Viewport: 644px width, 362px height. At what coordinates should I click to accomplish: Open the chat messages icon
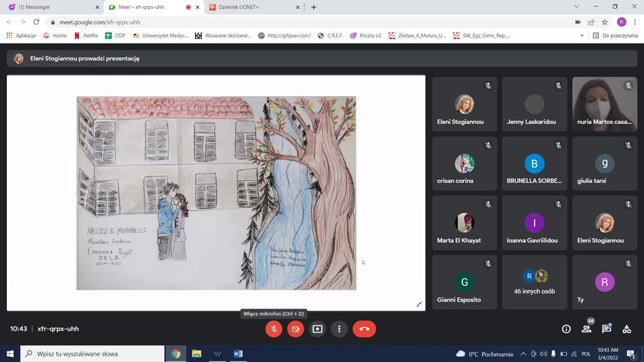click(607, 329)
